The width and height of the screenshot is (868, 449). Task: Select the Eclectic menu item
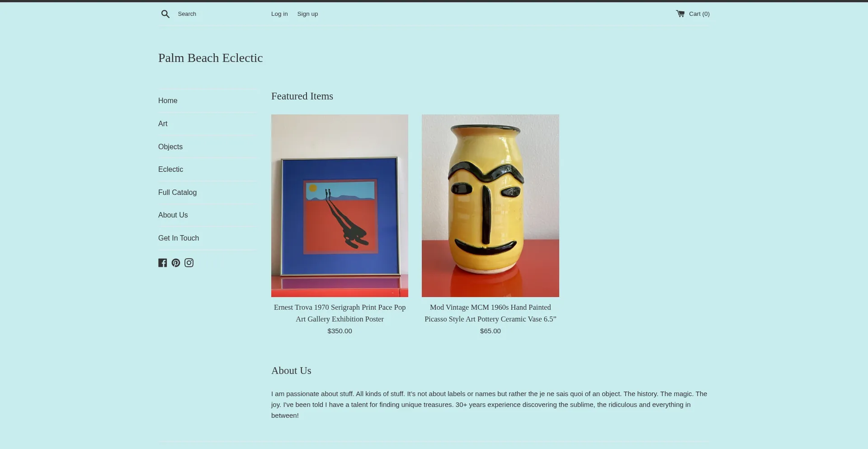tap(170, 170)
